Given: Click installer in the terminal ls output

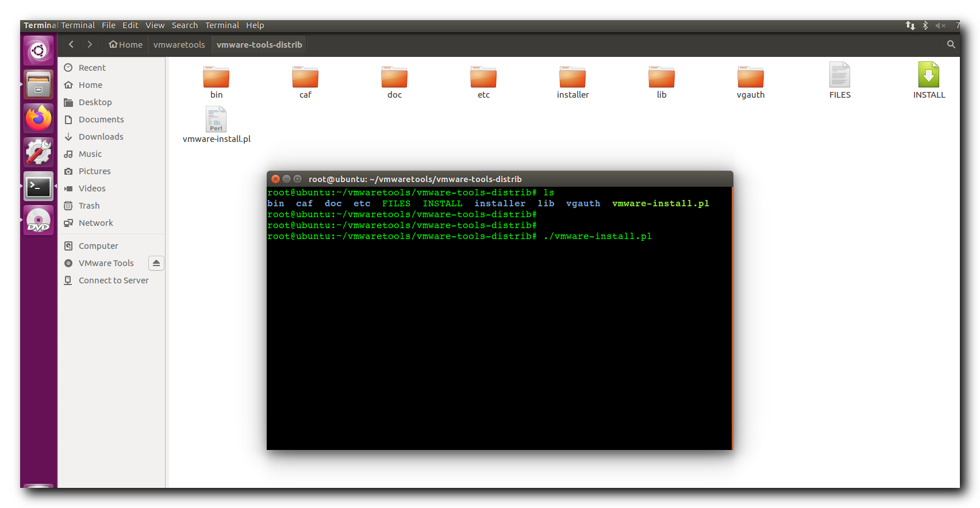Looking at the screenshot, I should point(499,203).
